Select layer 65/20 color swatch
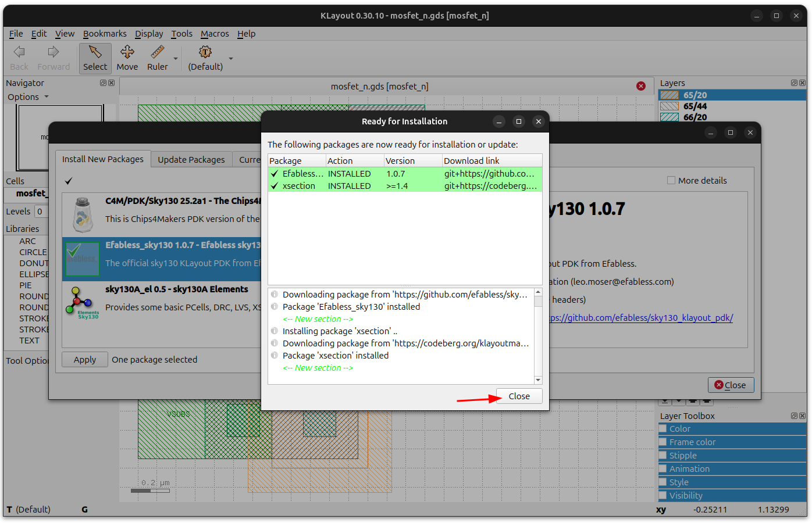812x523 pixels. pyautogui.click(x=669, y=95)
